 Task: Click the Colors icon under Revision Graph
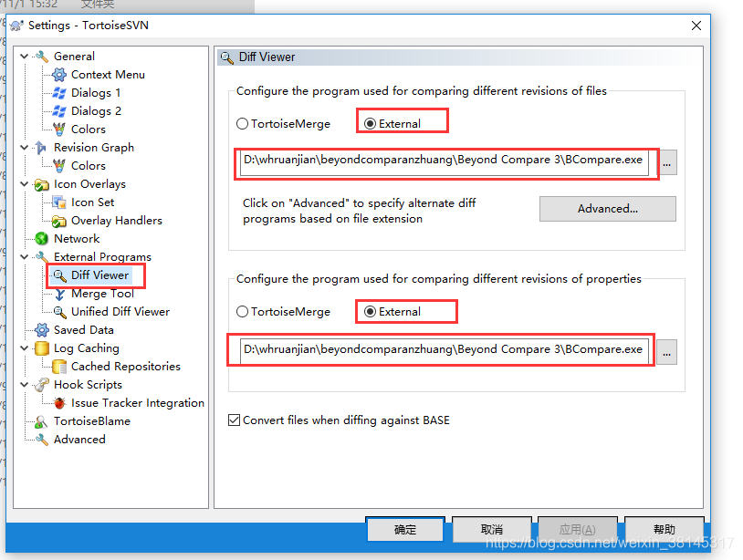pyautogui.click(x=59, y=166)
